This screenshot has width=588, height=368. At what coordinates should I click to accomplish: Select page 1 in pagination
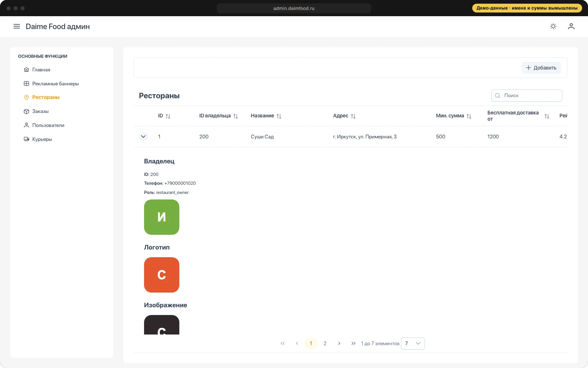coord(311,343)
